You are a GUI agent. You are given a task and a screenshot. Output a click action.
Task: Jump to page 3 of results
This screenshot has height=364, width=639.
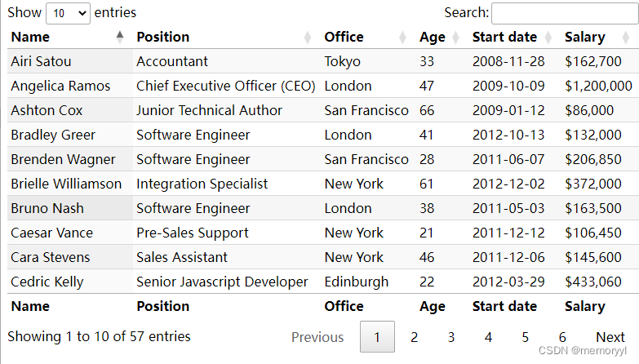coord(451,337)
